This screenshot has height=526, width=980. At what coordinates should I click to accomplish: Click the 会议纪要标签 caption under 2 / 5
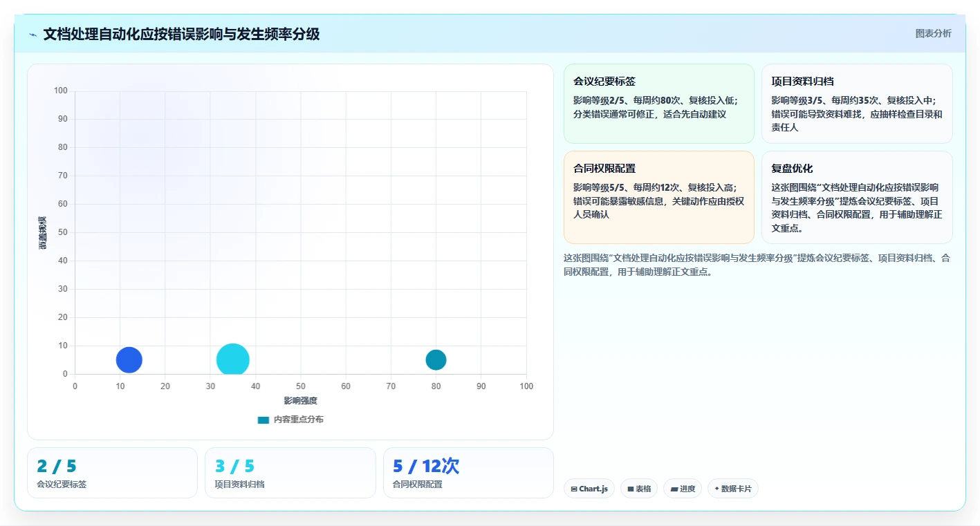[62, 484]
